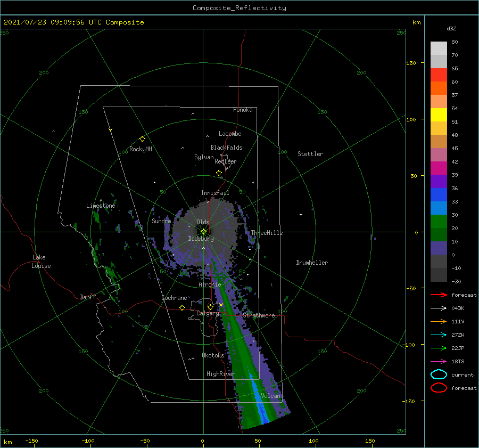Click the Cochrane label
The height and width of the screenshot is (448, 479).
174,298
